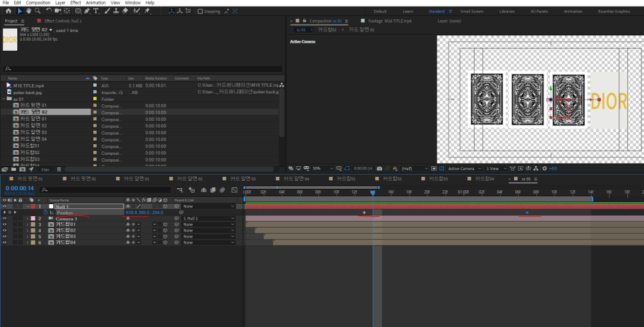Viewport: 644px width, 327px height.
Task: Expand the Camera 1 layer
Action: coord(28,219)
